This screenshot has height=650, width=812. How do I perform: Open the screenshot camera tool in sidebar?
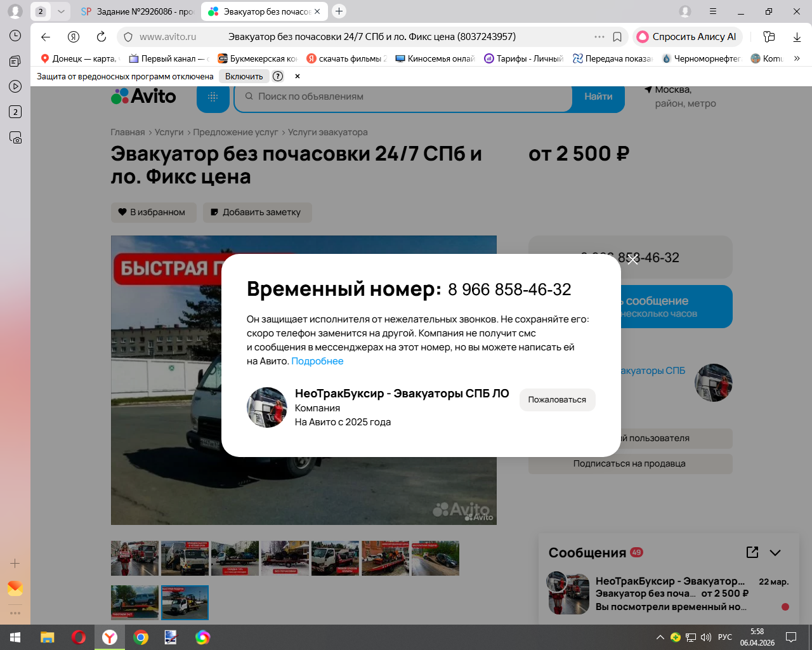(x=15, y=137)
